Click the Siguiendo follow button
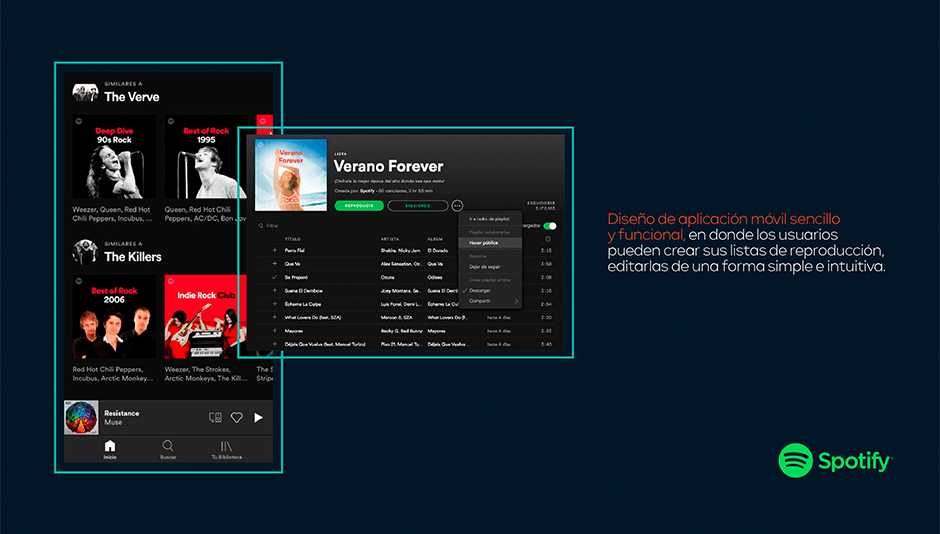Screen dimensions: 940x534 tap(418, 206)
